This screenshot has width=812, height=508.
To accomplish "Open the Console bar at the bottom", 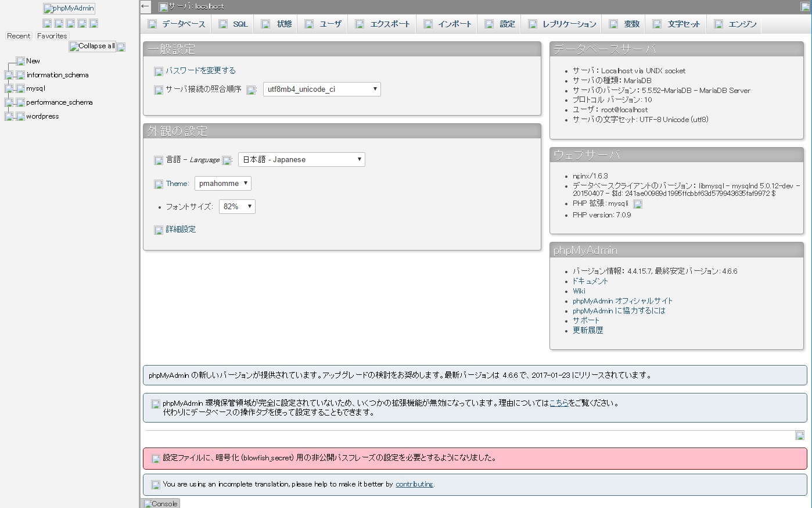I will [x=160, y=503].
